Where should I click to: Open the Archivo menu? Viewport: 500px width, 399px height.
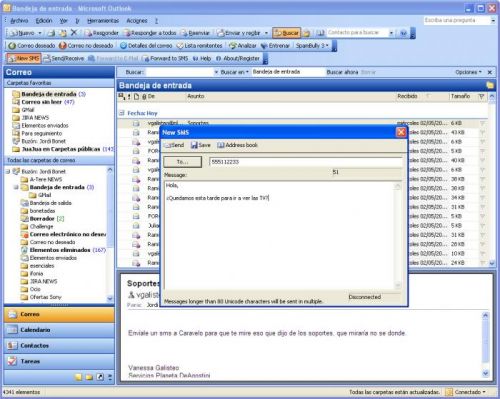click(19, 21)
